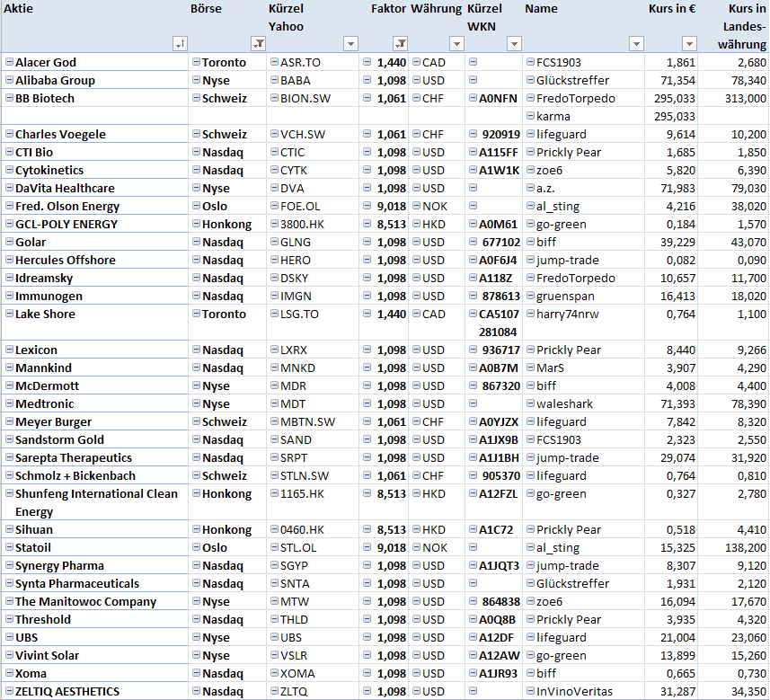Open the Kürzel Yahoo filter dropdown
770x700 pixels.
tap(350, 43)
